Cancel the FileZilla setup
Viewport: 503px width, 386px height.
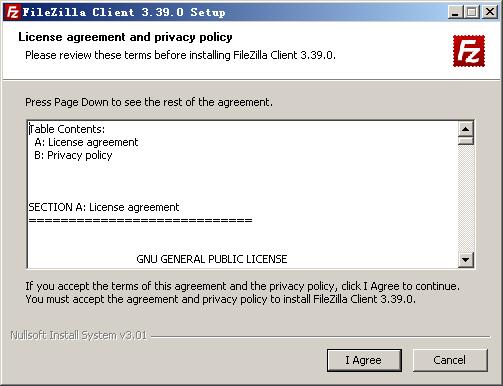[450, 360]
